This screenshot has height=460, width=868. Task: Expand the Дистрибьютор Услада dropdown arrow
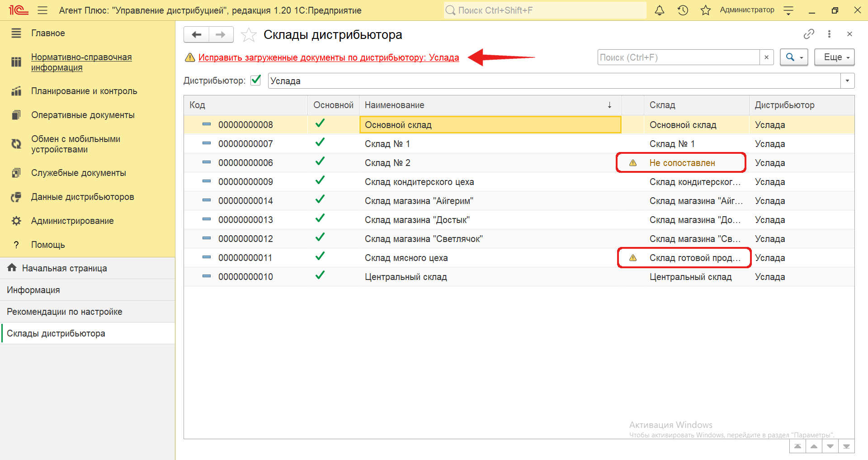pyautogui.click(x=847, y=81)
